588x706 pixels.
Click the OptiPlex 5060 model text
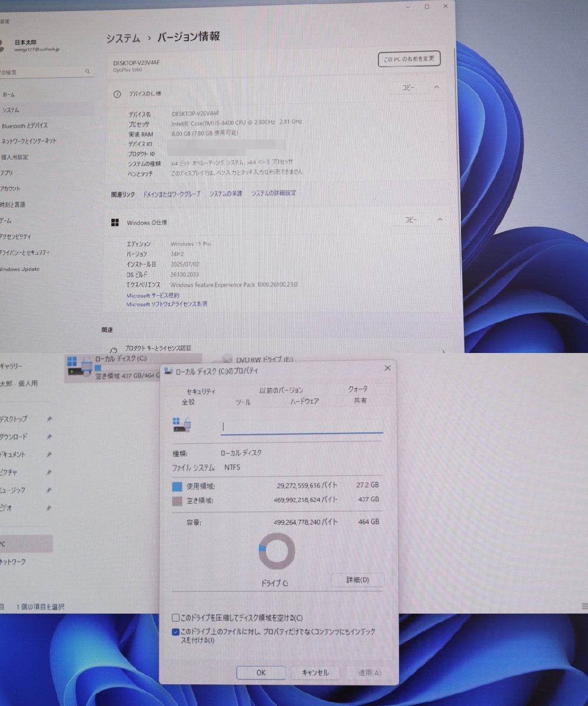[x=127, y=70]
